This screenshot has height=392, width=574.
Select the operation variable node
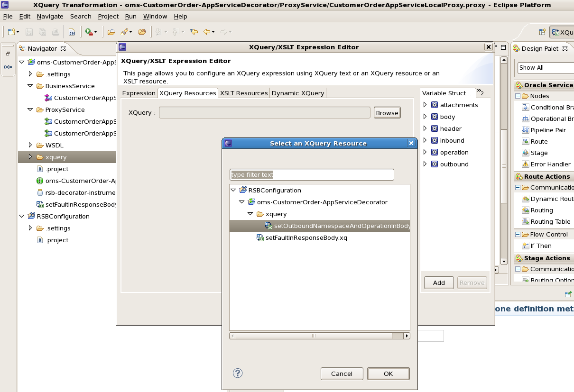coord(449,152)
